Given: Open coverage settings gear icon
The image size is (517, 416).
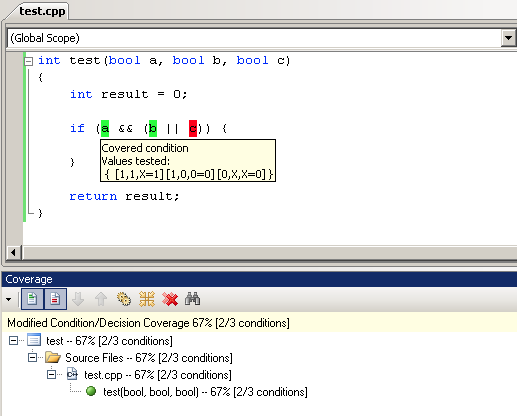Looking at the screenshot, I should click(x=124, y=299).
